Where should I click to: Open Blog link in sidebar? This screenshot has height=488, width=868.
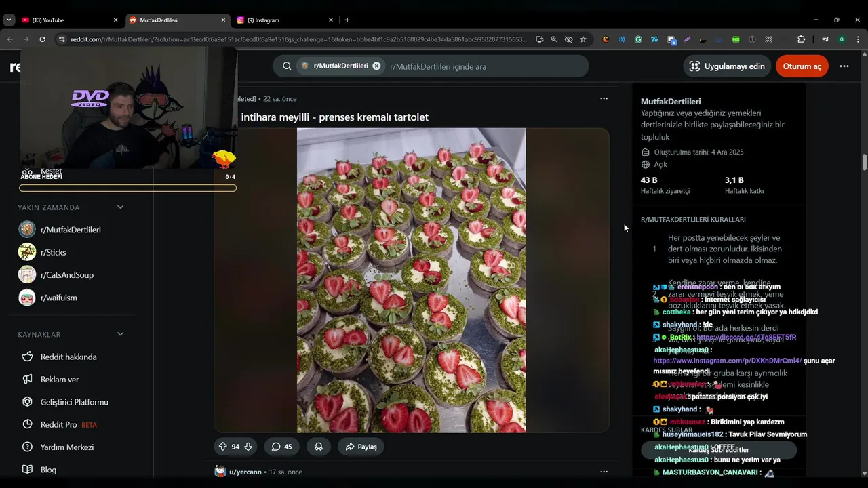coord(48,470)
